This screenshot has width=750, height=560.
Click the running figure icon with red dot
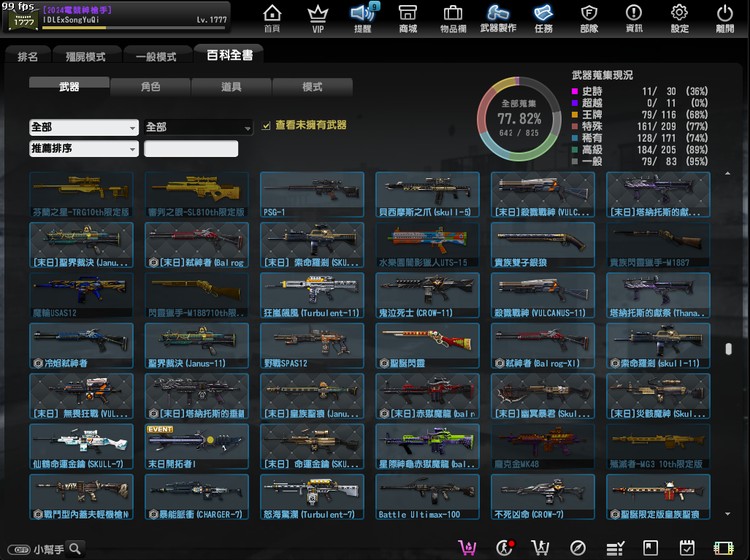click(505, 548)
